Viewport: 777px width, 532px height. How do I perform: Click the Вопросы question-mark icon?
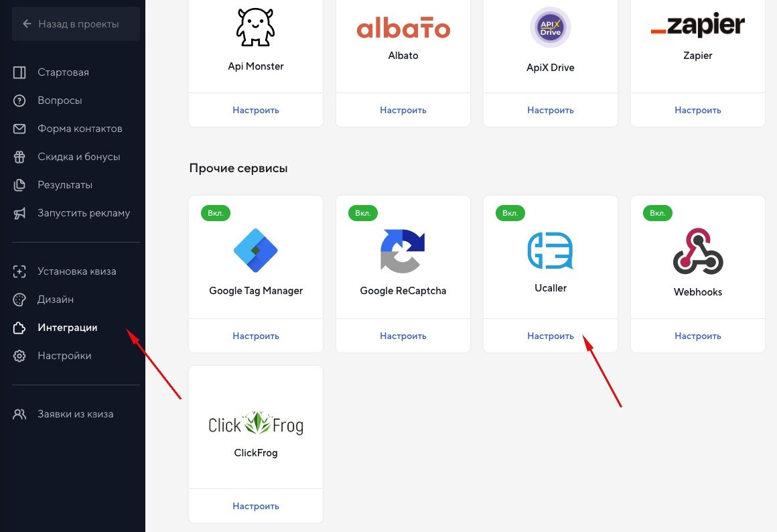click(x=19, y=101)
